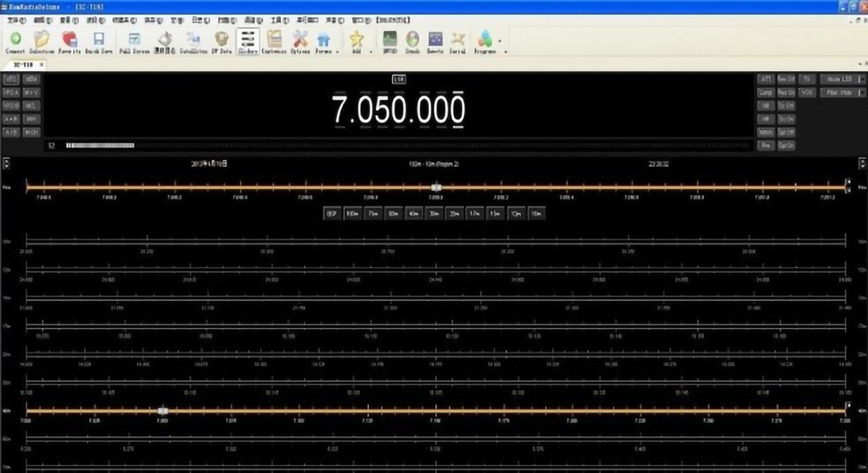
Task: Open Options wrench icon
Action: [x=300, y=41]
